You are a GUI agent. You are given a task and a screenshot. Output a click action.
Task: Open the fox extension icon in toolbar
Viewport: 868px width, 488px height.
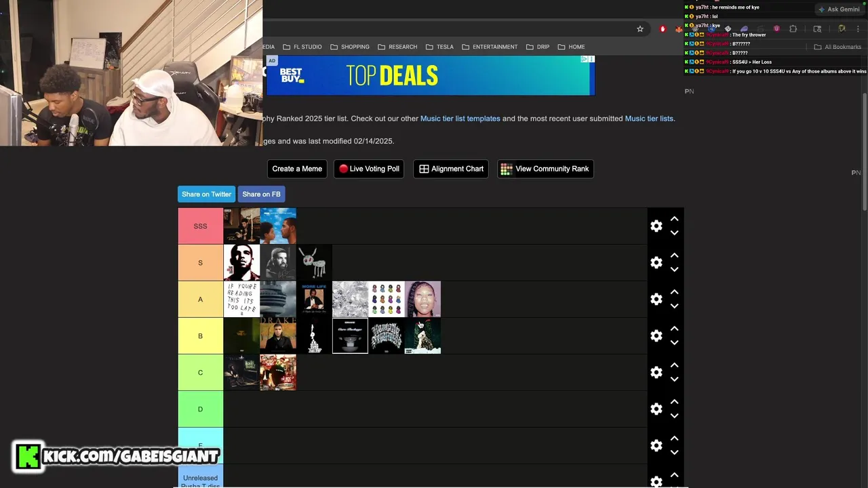point(679,28)
